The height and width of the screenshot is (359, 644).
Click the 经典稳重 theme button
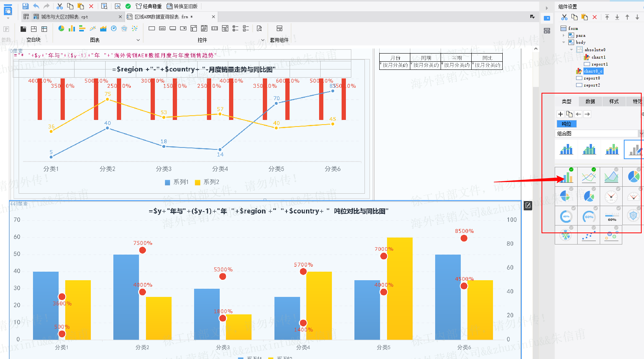[148, 6]
